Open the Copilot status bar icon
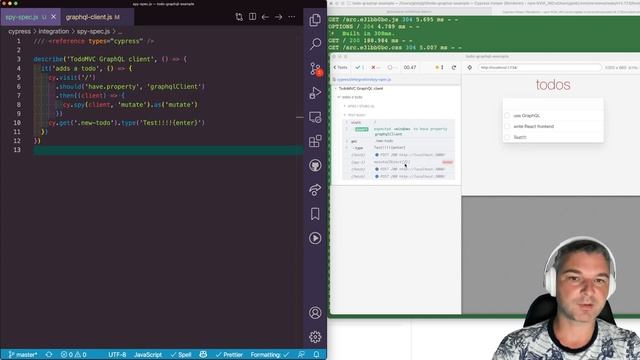This screenshot has width=640, height=360. (203, 355)
